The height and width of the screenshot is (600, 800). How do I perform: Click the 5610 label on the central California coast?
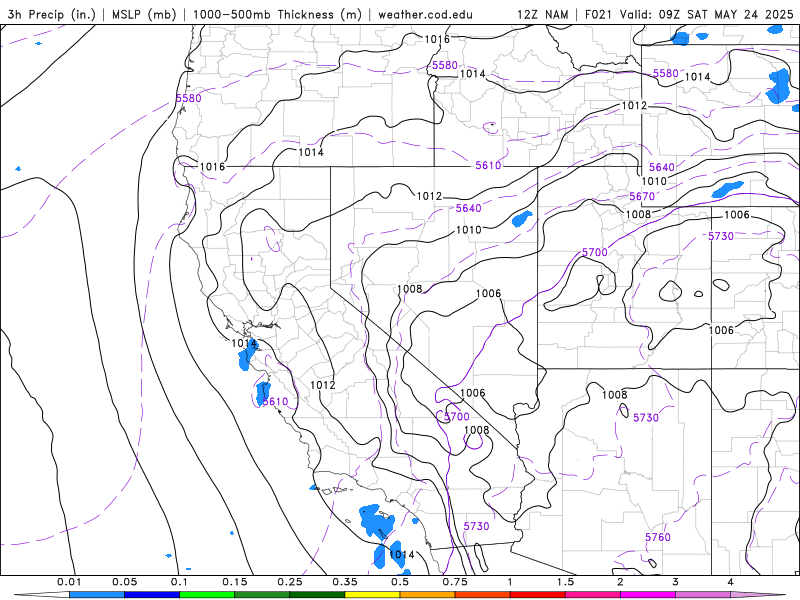point(276,402)
